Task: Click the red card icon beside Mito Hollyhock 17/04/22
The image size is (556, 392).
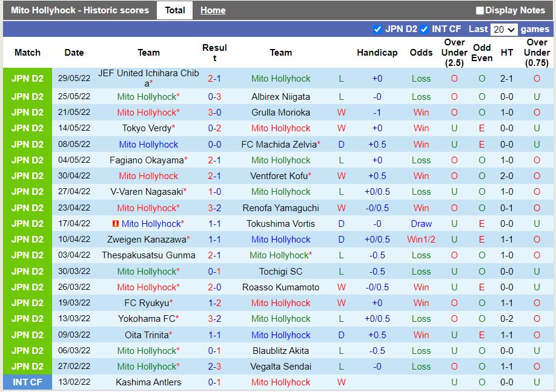Action: point(116,224)
